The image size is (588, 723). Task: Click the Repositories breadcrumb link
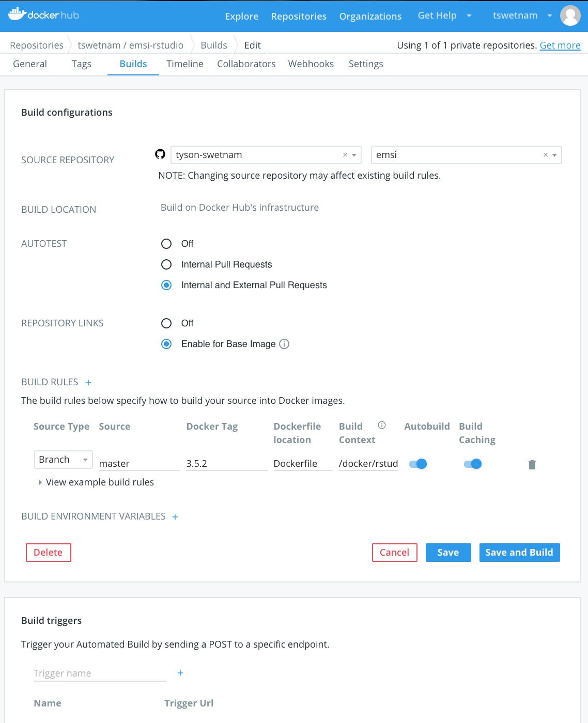point(37,45)
